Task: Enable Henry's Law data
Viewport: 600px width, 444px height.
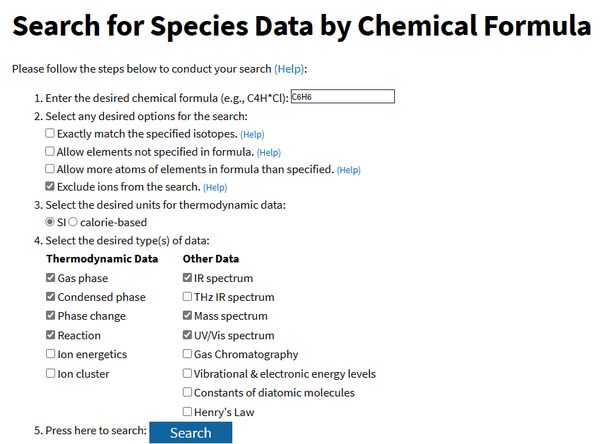Action: tap(188, 412)
